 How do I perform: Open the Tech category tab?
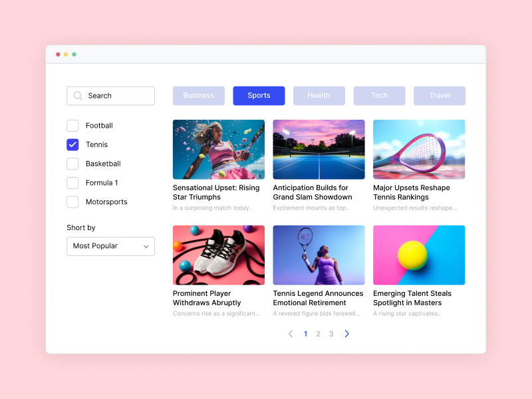[379, 96]
